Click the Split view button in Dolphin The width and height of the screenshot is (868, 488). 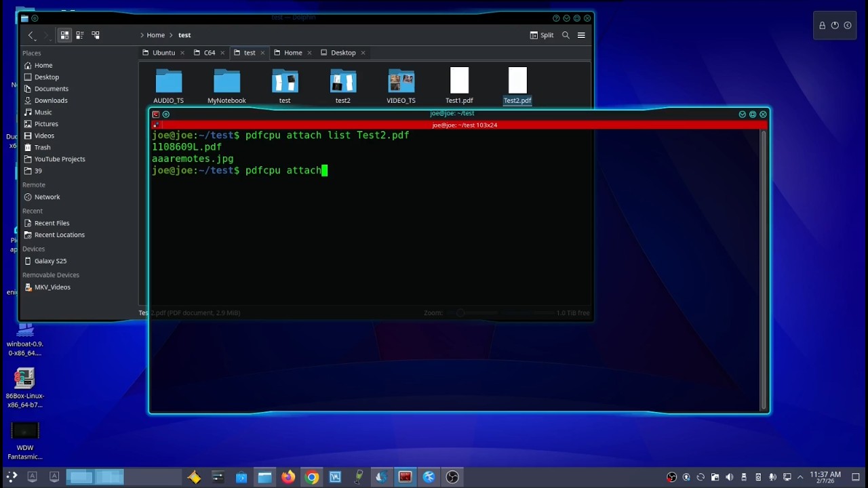click(542, 35)
